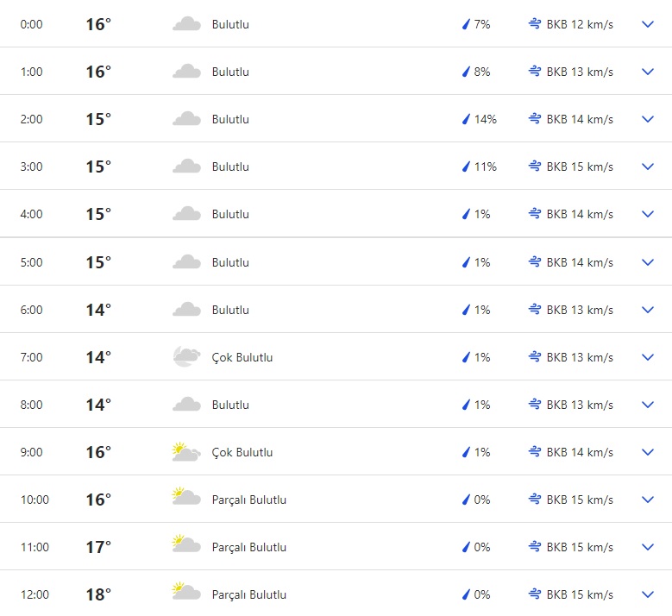Click the cloud icon in the 5:00 row
This screenshot has height=616, width=672.
click(x=186, y=262)
